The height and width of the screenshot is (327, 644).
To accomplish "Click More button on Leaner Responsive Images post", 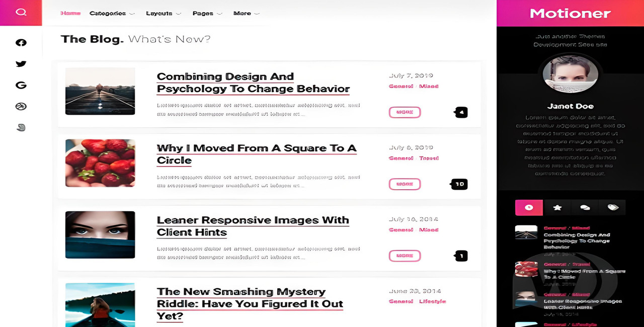I will [x=405, y=256].
